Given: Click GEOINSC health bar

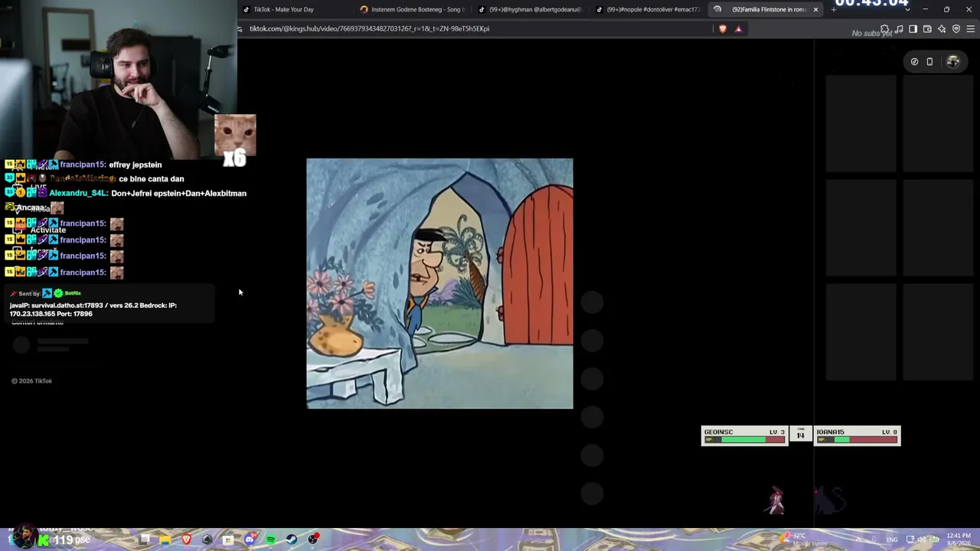Looking at the screenshot, I should (x=744, y=440).
